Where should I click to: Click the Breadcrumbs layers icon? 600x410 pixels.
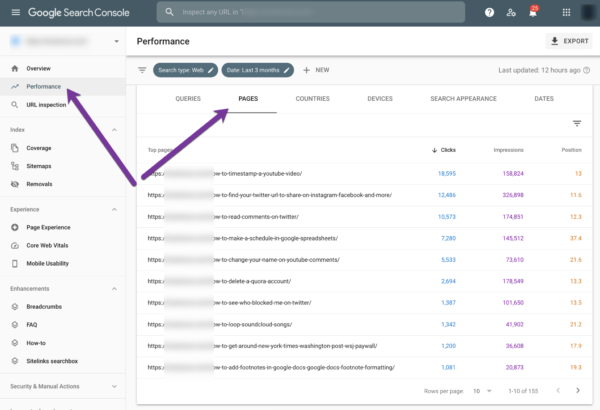click(x=15, y=307)
